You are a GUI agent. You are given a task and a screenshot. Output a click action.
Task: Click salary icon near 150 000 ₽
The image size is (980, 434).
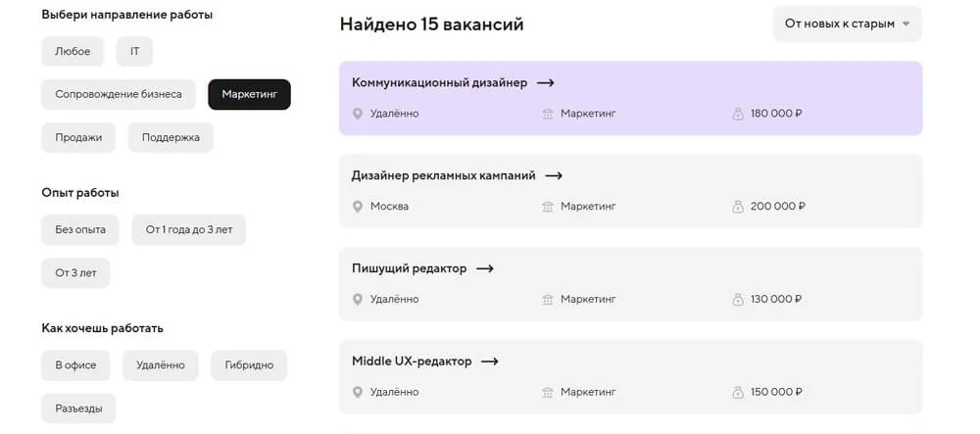[738, 392]
